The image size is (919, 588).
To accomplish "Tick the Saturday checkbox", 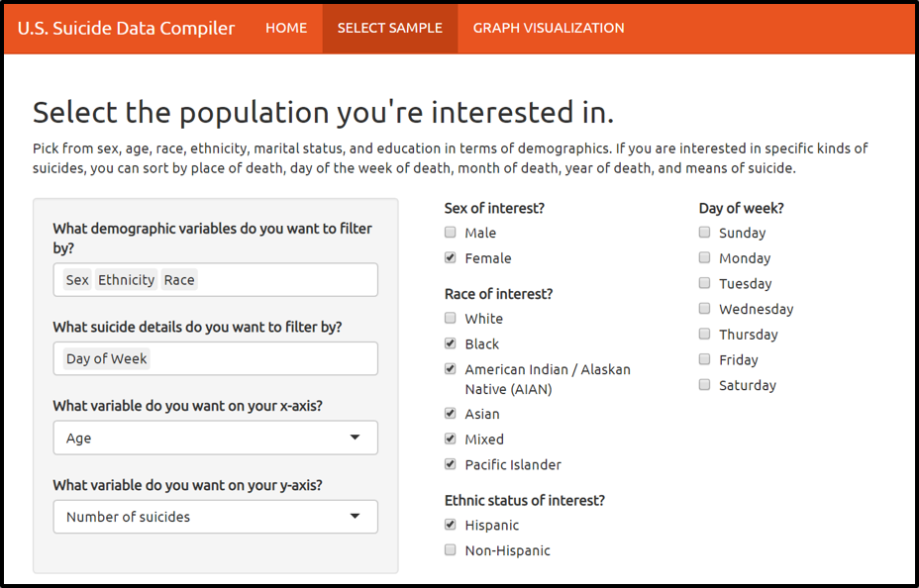I will coord(705,385).
